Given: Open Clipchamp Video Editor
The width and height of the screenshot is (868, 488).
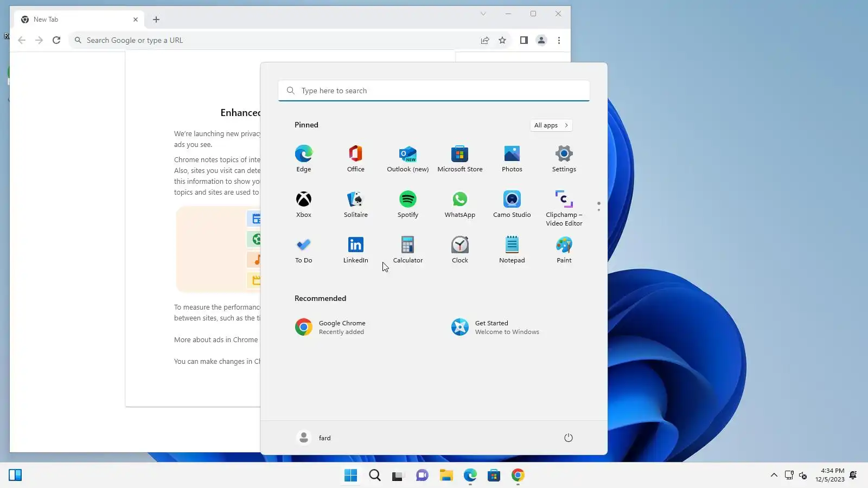Looking at the screenshot, I should pos(564,208).
